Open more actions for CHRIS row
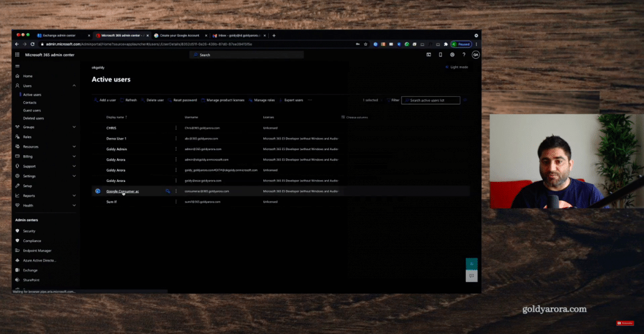 click(176, 128)
